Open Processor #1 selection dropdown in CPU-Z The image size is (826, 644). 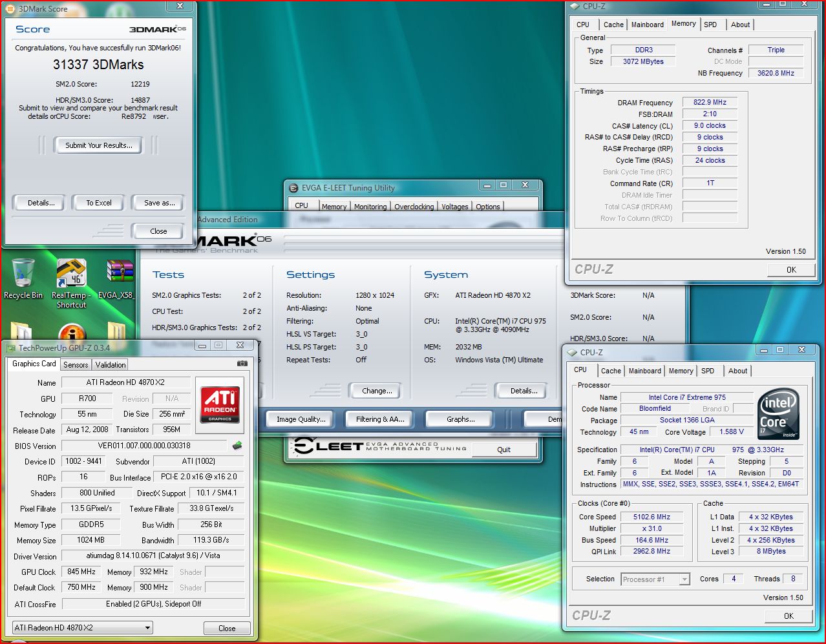(655, 579)
